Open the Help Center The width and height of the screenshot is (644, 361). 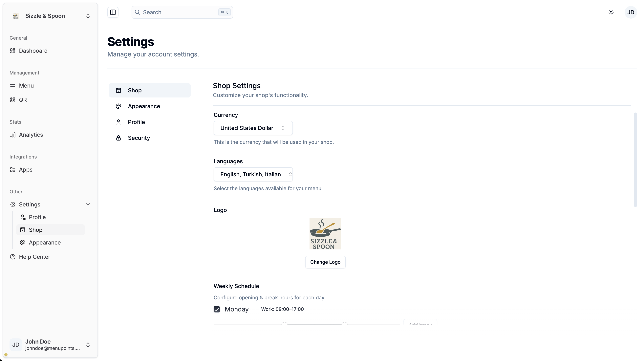point(34,257)
